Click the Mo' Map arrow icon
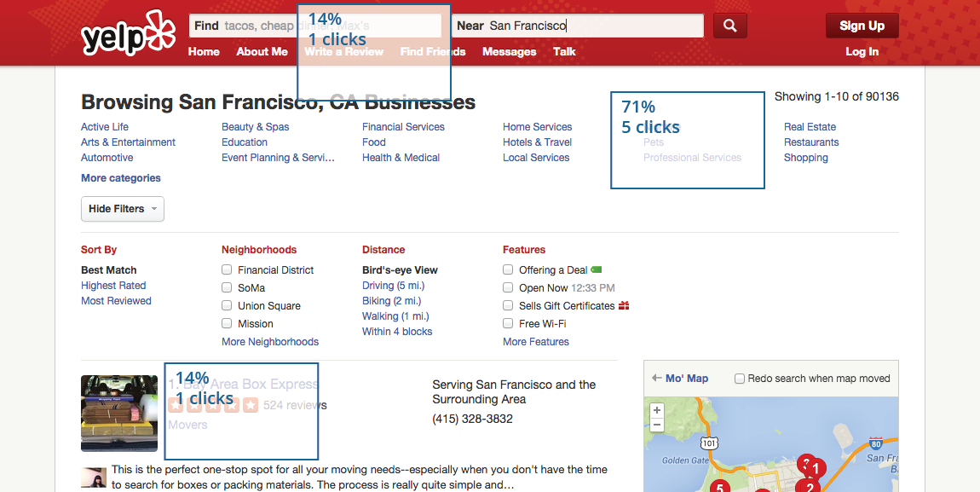 click(657, 379)
